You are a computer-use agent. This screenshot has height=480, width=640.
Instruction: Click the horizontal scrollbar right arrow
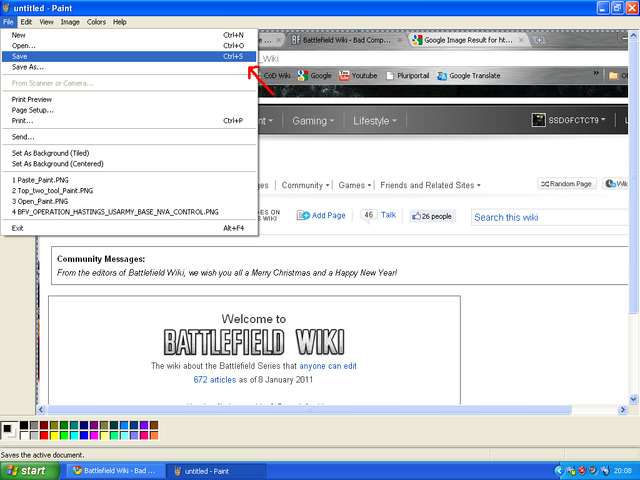(x=623, y=409)
